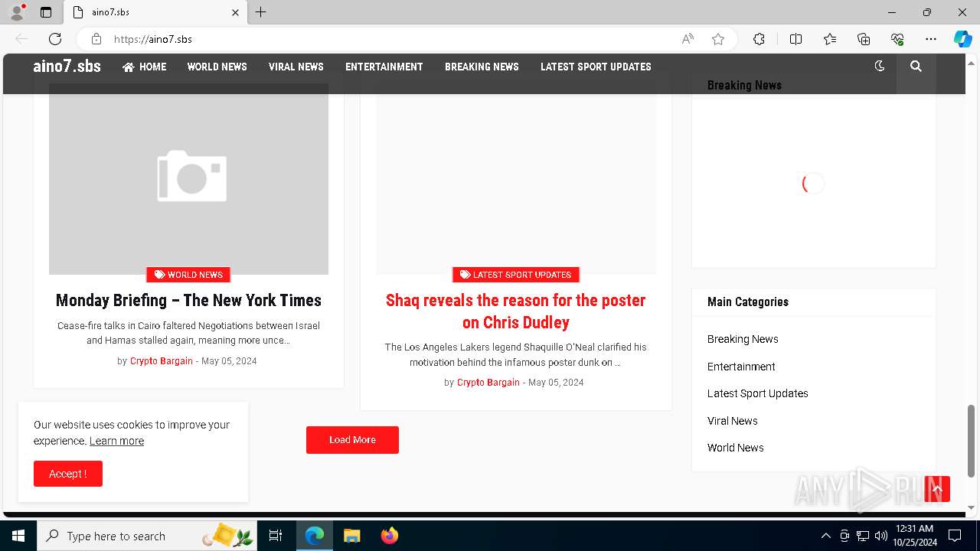Screen dimensions: 980x551
Task: Open File Explorer from taskbar
Action: click(351, 536)
